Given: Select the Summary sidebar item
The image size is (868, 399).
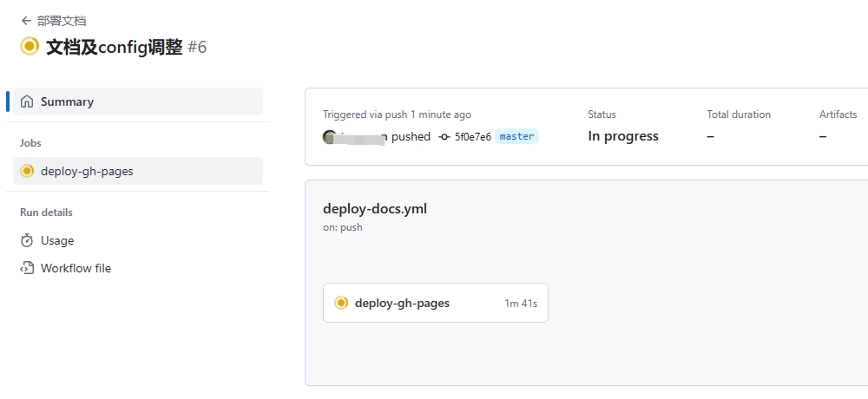Looking at the screenshot, I should click(x=138, y=101).
